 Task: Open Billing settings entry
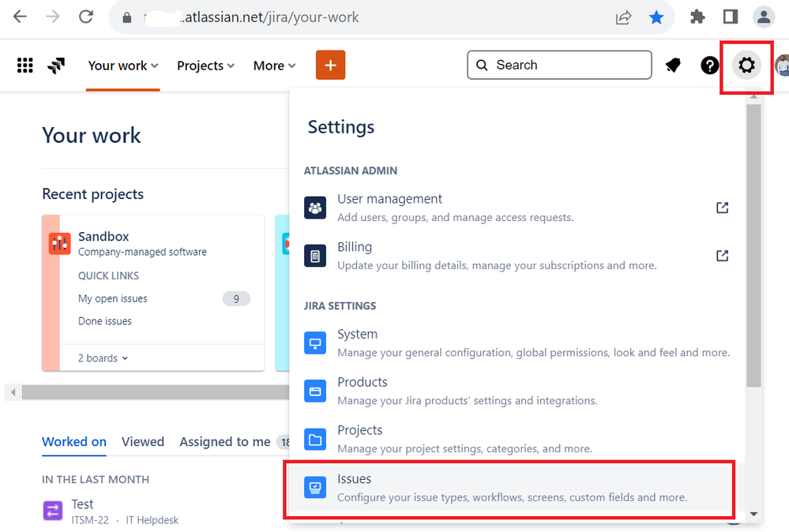[x=517, y=256]
